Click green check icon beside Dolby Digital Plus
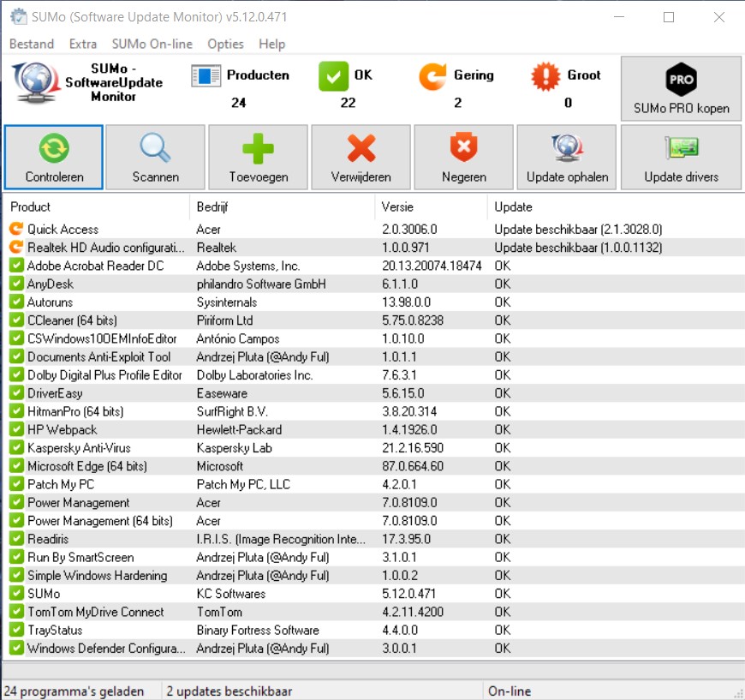The width and height of the screenshot is (745, 700). pyautogui.click(x=16, y=374)
